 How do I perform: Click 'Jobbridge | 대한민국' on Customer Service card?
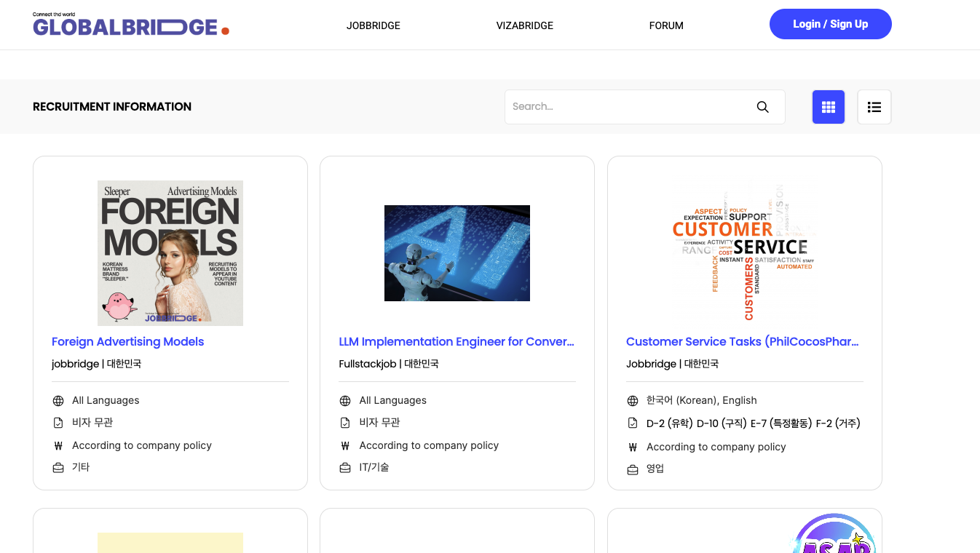(x=672, y=364)
